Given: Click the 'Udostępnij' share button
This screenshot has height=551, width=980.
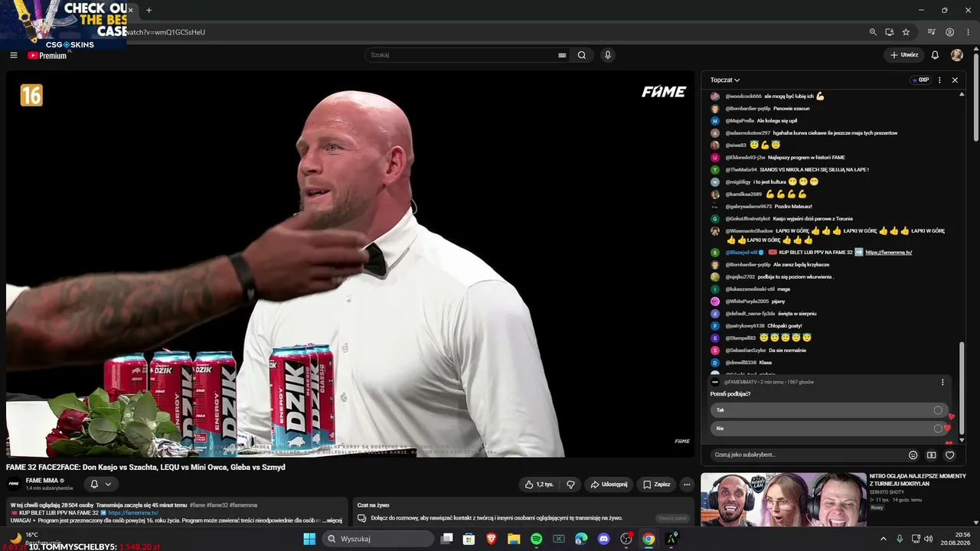Looking at the screenshot, I should point(609,484).
